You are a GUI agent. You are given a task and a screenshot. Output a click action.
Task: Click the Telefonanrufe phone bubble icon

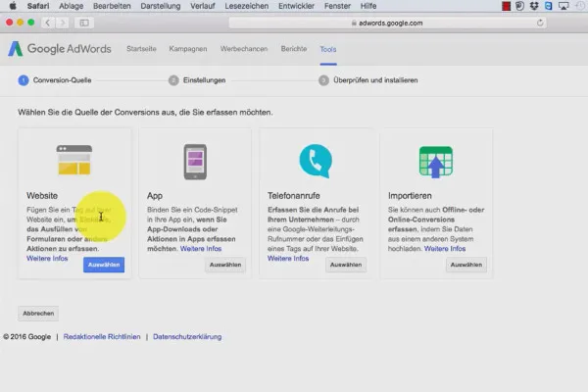(316, 161)
